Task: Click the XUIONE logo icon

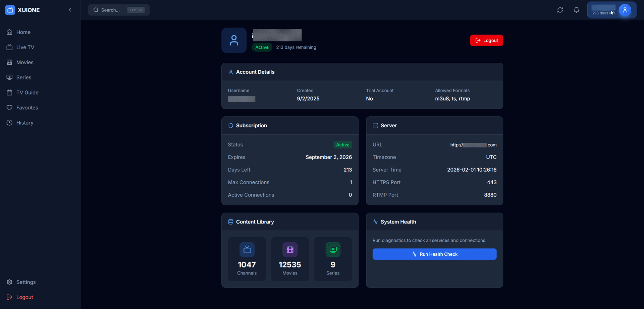Action: pos(10,10)
